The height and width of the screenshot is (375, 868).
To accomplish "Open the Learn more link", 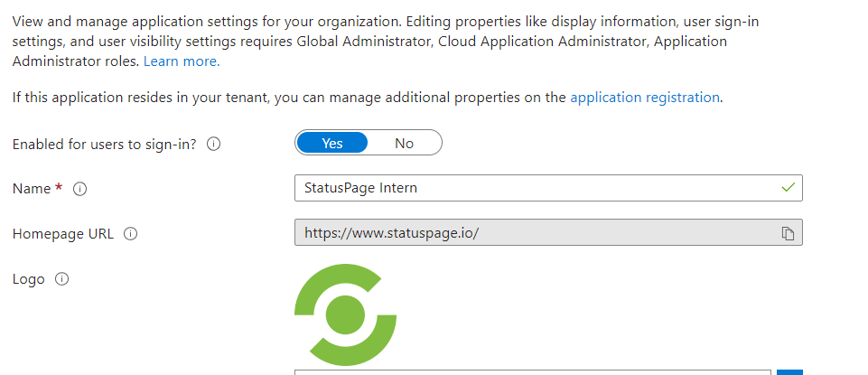I will point(182,61).
